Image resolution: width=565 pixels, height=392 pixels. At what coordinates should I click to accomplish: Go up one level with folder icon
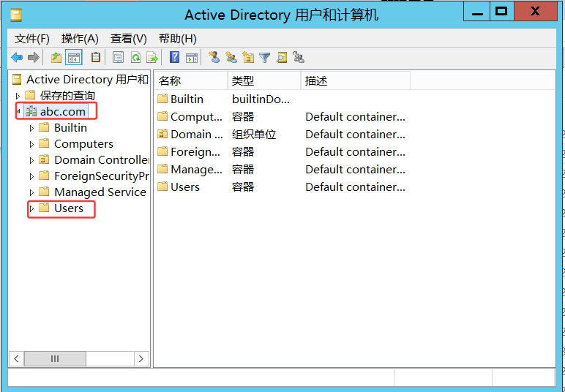coord(56,57)
